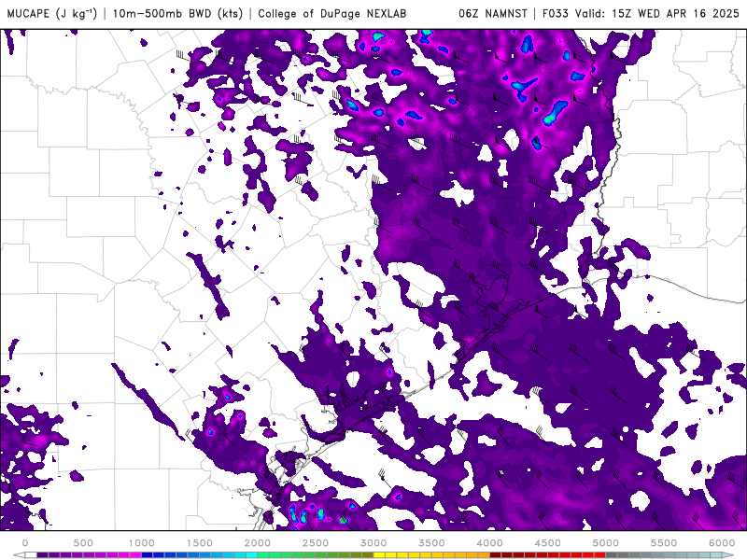Click the left arrow end of the color bar
The image size is (747, 560).
19,555
